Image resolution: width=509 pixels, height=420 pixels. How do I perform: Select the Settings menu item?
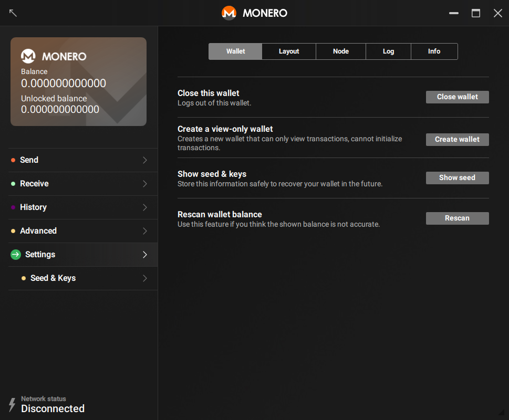pos(83,255)
